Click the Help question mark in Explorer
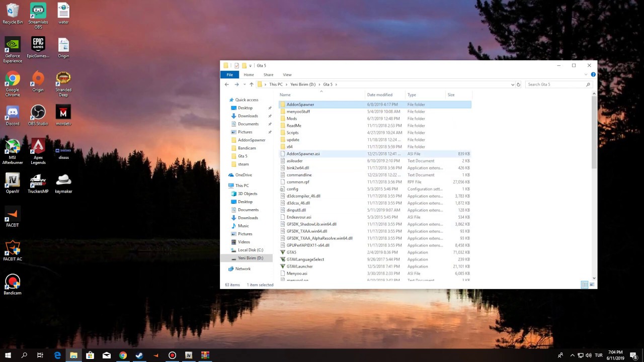The image size is (644, 362). coord(593,74)
